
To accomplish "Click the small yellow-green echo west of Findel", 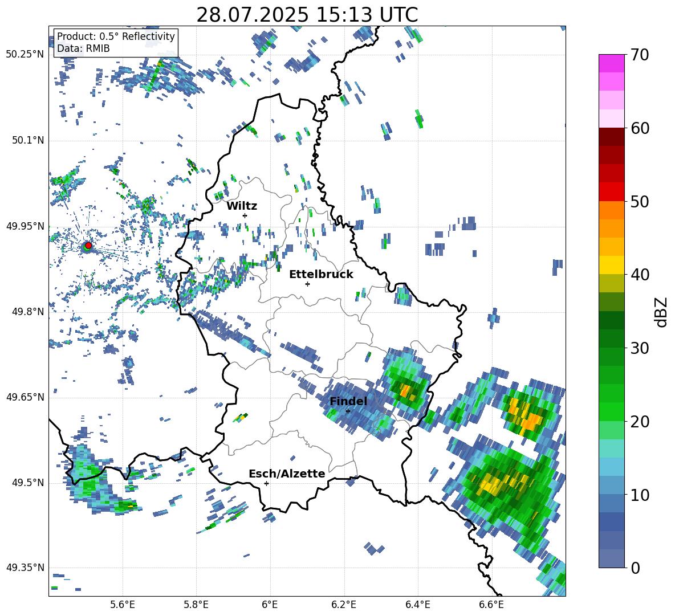I will click(241, 417).
